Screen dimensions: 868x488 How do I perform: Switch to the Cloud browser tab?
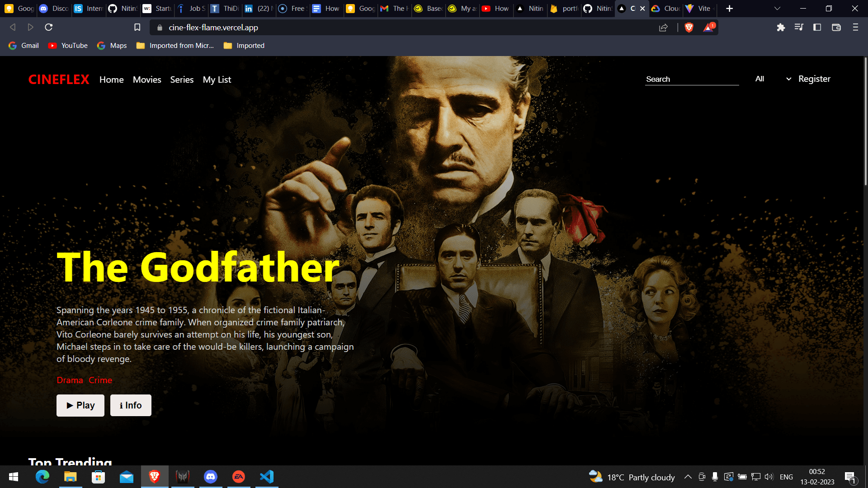pos(666,9)
